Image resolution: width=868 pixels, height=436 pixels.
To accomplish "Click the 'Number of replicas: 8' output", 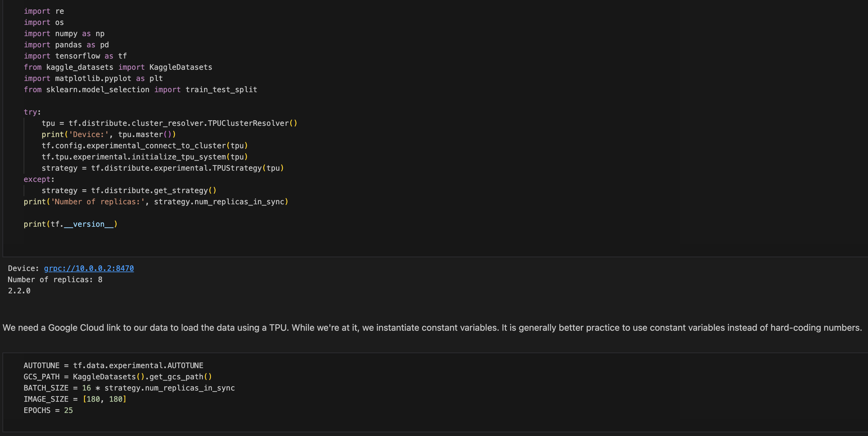I will pos(55,280).
